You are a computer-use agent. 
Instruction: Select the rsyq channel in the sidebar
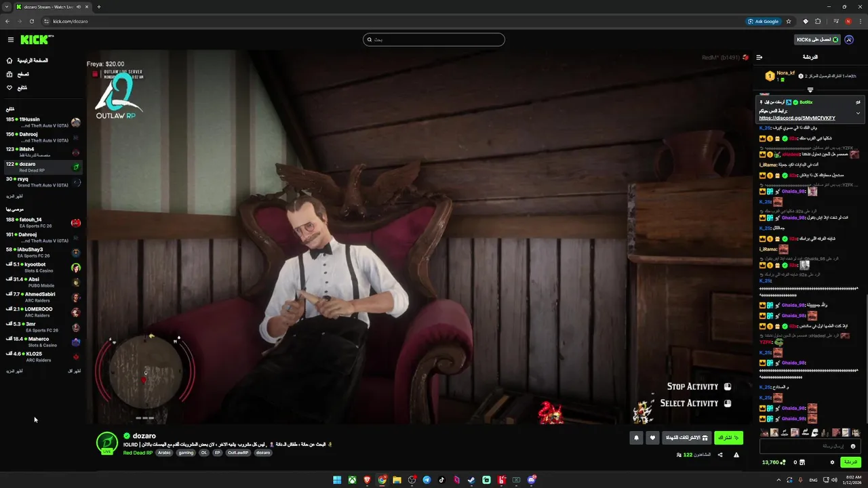point(43,182)
